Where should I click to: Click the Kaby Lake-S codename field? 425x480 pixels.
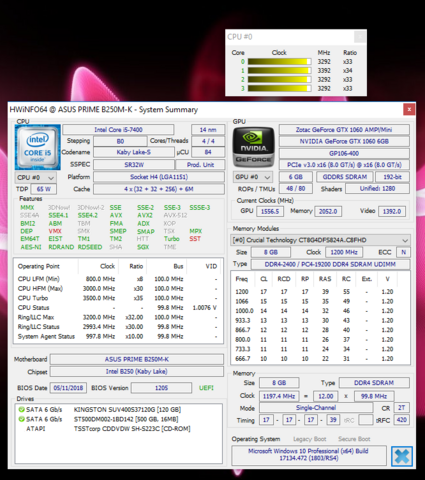pyautogui.click(x=133, y=152)
